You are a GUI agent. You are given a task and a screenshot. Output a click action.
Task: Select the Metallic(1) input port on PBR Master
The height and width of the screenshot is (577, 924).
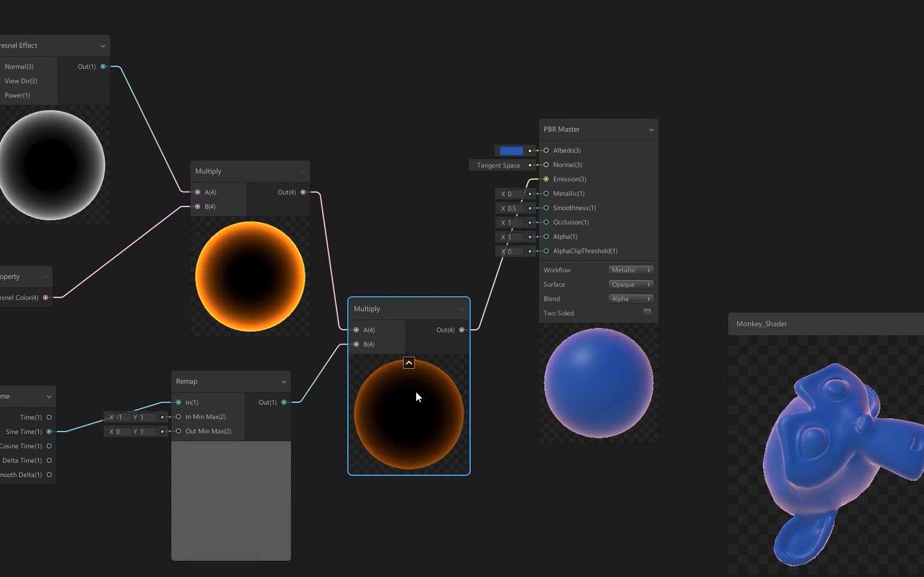tap(546, 193)
